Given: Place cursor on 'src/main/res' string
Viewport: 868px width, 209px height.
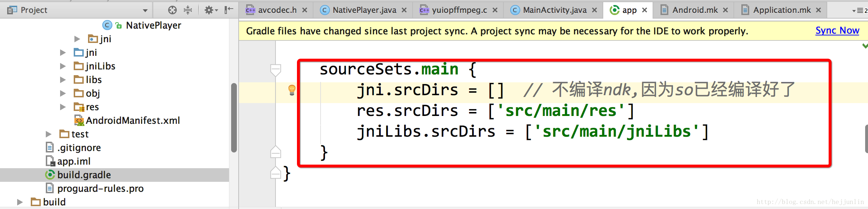Looking at the screenshot, I should pos(561,111).
